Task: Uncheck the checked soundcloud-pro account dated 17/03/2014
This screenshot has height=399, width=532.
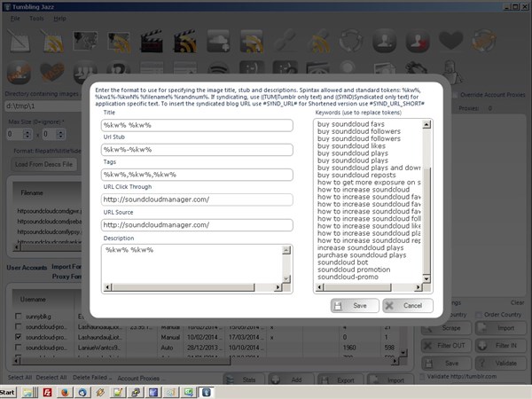Action: pyautogui.click(x=19, y=337)
